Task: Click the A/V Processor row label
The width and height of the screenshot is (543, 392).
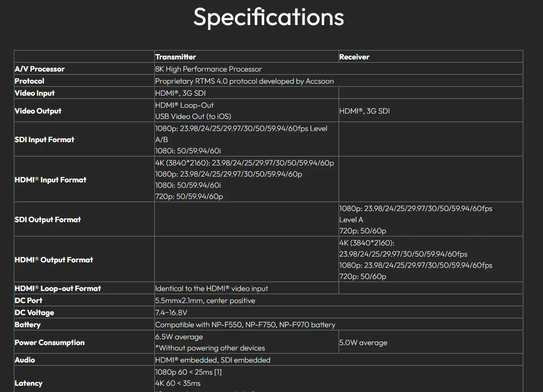Action: 39,69
